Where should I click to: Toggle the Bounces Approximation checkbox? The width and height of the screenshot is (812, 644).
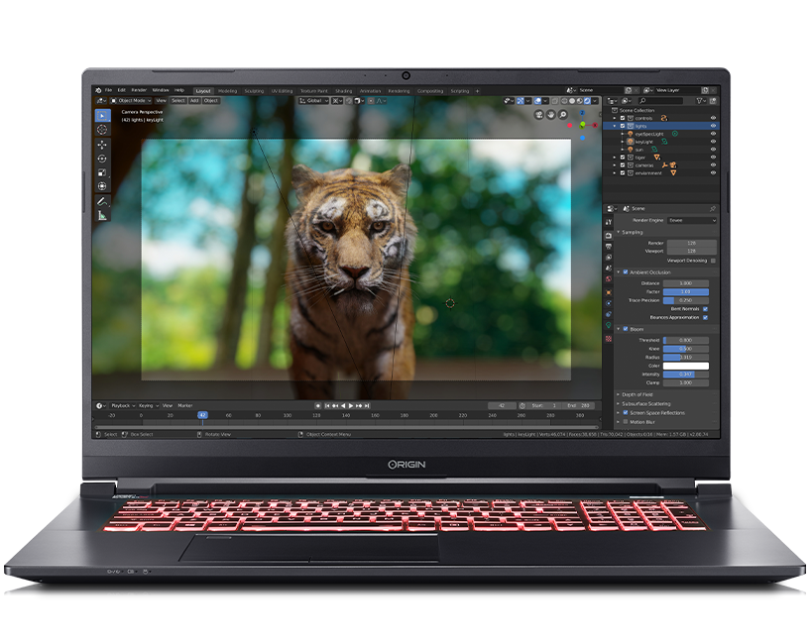(x=705, y=317)
